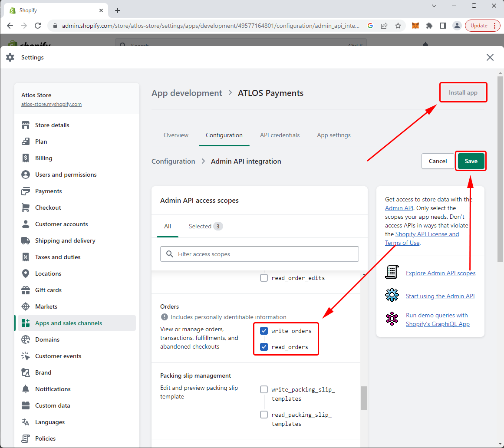Open Run demo queries GraphiQL link
Image resolution: width=504 pixels, height=448 pixels.
point(438,320)
